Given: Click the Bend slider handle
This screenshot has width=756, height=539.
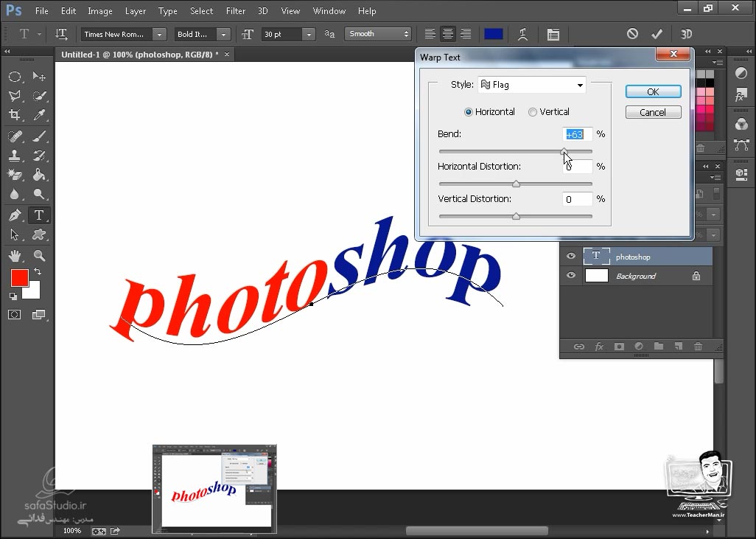Looking at the screenshot, I should coord(564,151).
